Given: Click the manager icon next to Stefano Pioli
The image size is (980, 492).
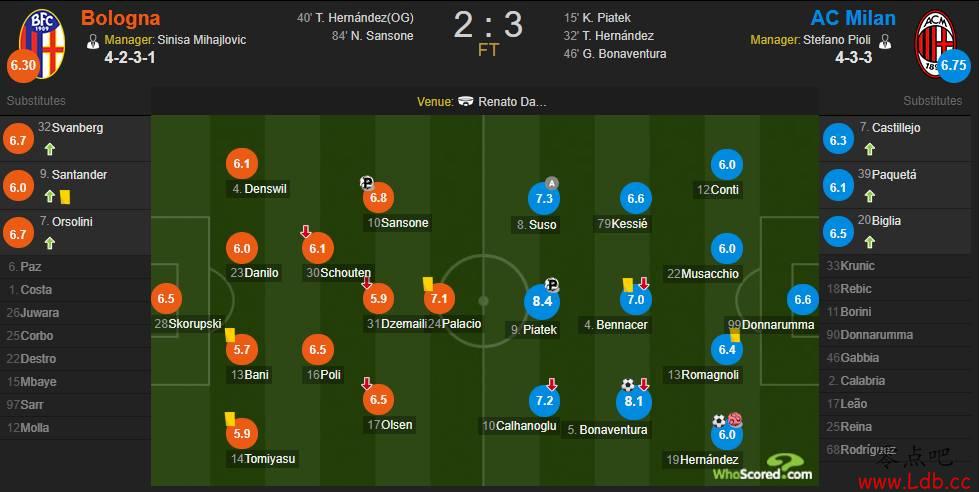Looking at the screenshot, I should click(x=884, y=41).
